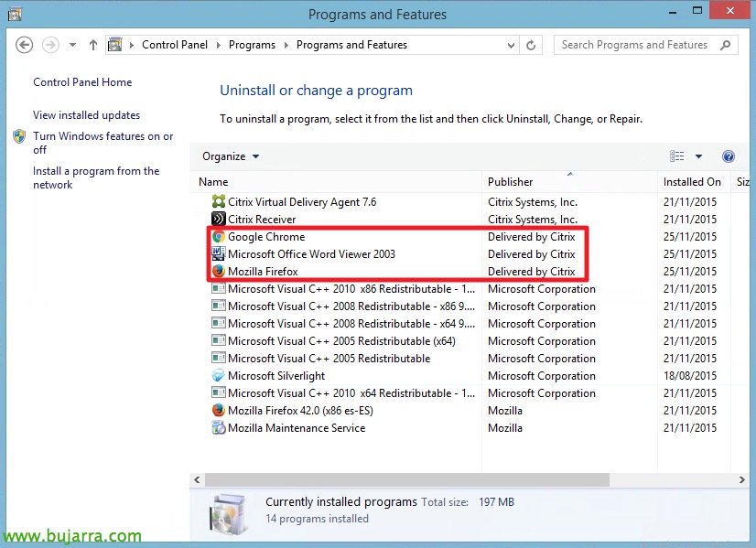The width and height of the screenshot is (756, 548).
Task: Click the Visual C++ 2005 Redistributable icon
Action: [x=219, y=358]
